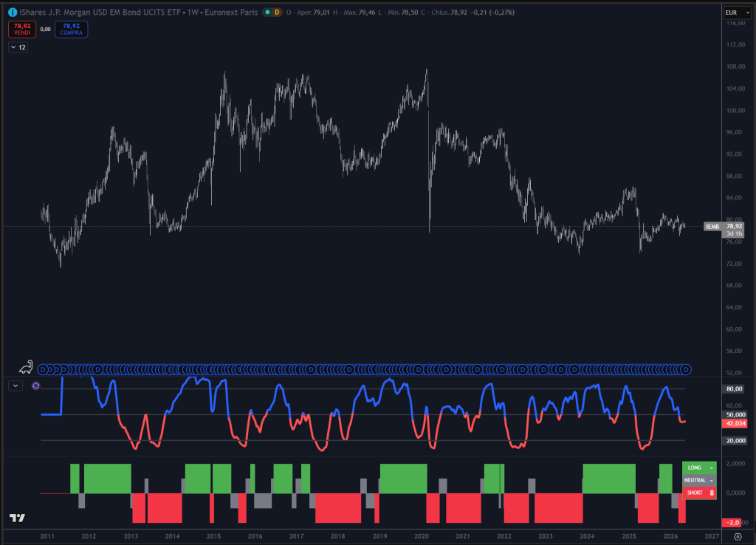Screen dimensions: 756x545
Task: Click the Chius. 78,92 close value
Action: point(450,13)
